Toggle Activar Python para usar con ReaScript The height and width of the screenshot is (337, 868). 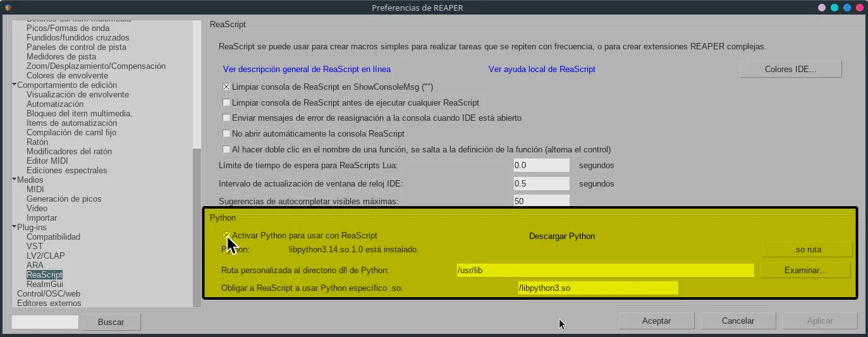[226, 236]
